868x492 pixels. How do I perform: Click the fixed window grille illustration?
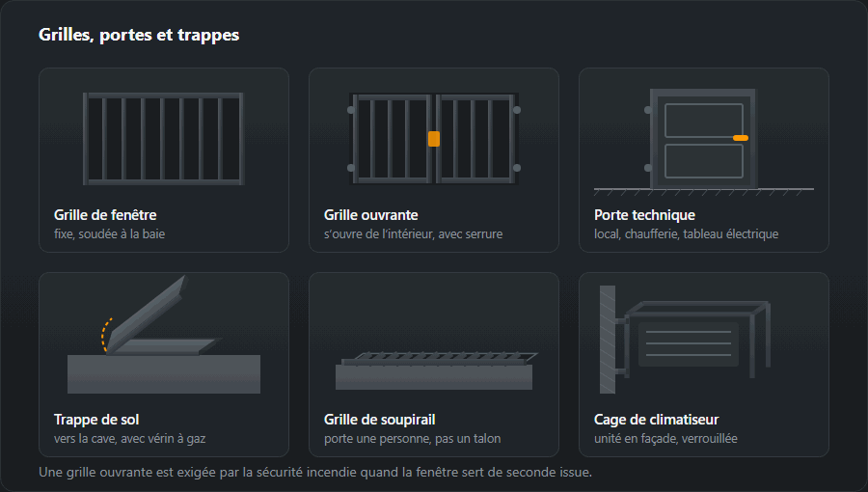coord(163,139)
